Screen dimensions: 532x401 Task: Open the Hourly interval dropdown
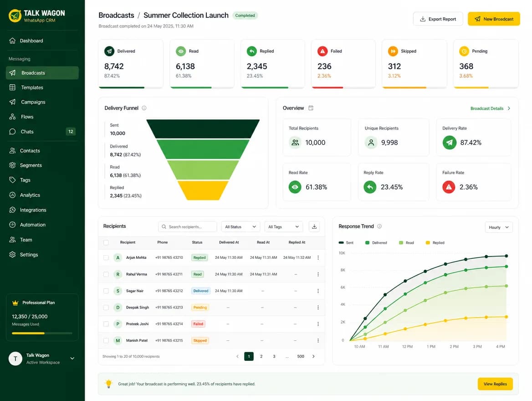498,227
